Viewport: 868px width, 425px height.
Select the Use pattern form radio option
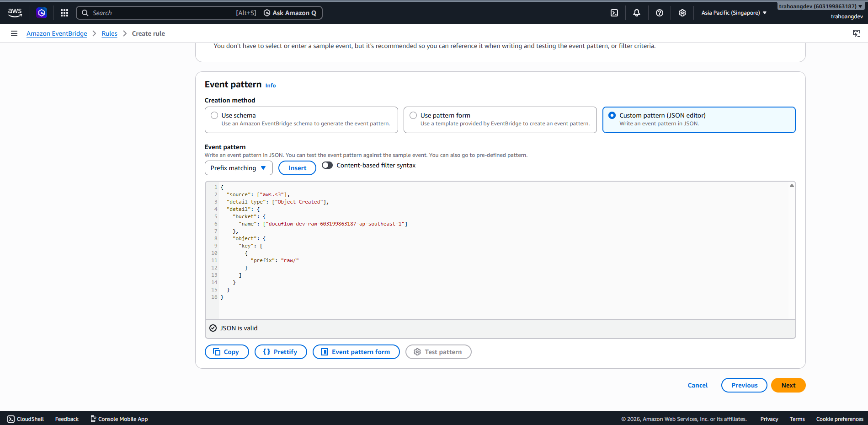413,115
